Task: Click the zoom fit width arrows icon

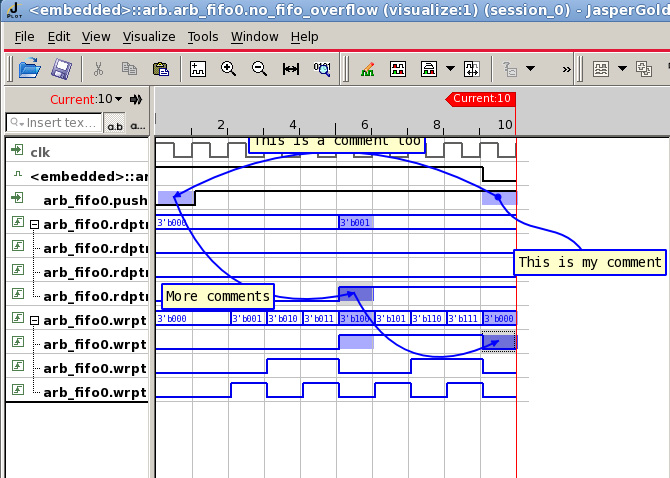Action: tap(291, 69)
